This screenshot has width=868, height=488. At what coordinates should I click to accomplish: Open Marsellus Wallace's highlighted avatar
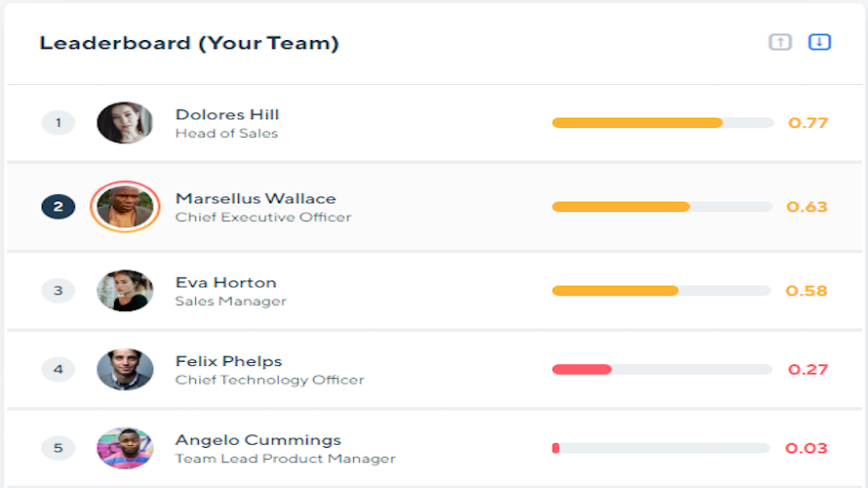pos(125,207)
